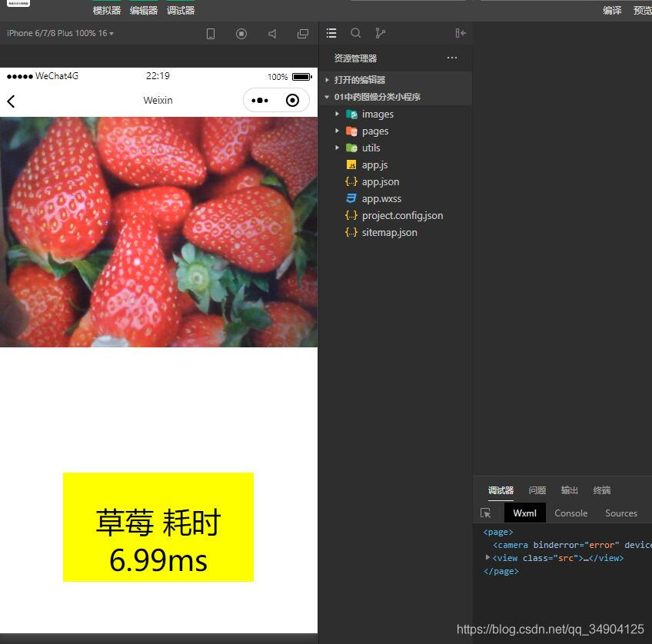Activate the element inspector picker icon
Viewport: 652px width, 644px height.
point(486,513)
